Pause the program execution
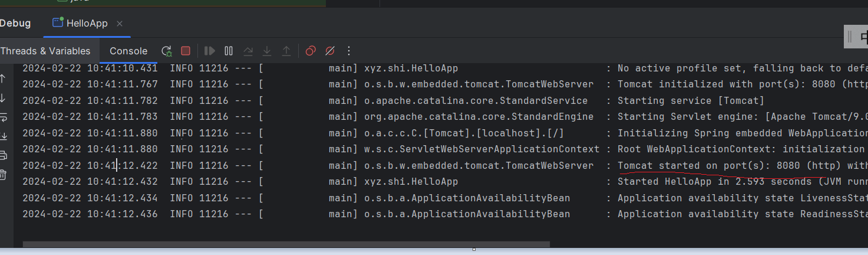This screenshot has width=868, height=255. pos(229,51)
